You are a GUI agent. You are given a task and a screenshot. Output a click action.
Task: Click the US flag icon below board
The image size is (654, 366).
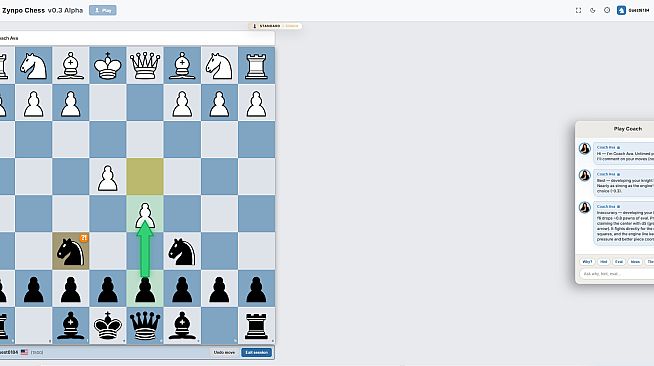[x=24, y=352]
